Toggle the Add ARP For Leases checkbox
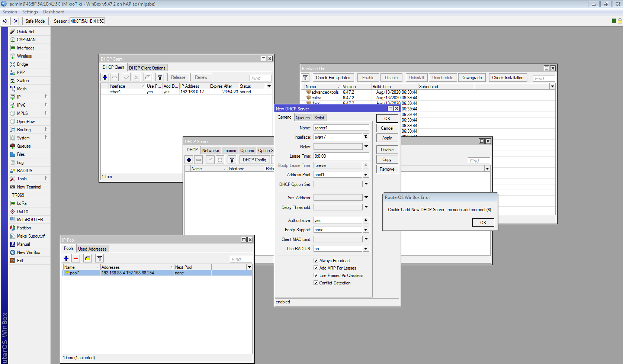This screenshot has height=364, width=623. point(316,268)
